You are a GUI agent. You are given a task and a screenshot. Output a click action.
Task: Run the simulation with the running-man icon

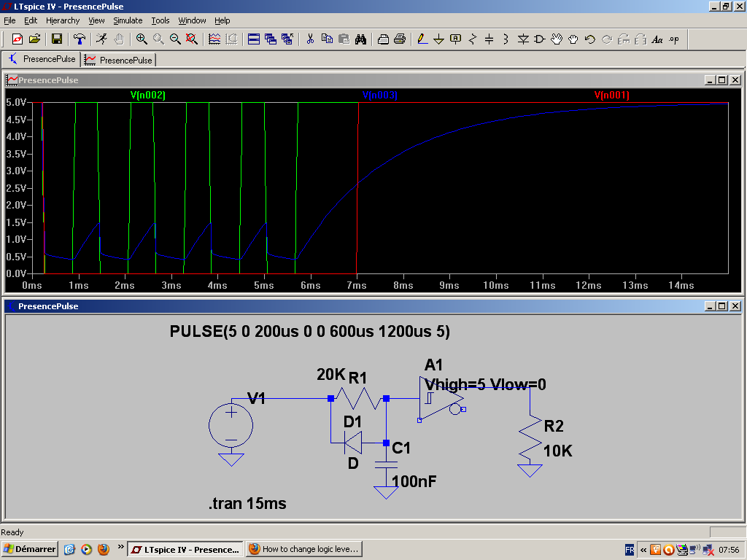(x=101, y=39)
